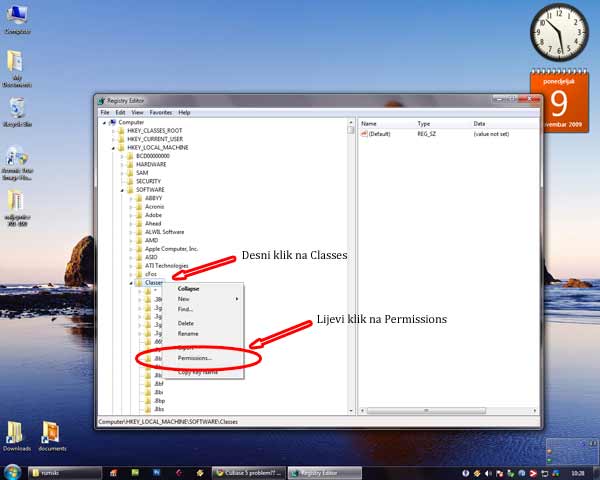This screenshot has height=480, width=600.
Task: Select Delete from the context menu
Action: click(186, 323)
